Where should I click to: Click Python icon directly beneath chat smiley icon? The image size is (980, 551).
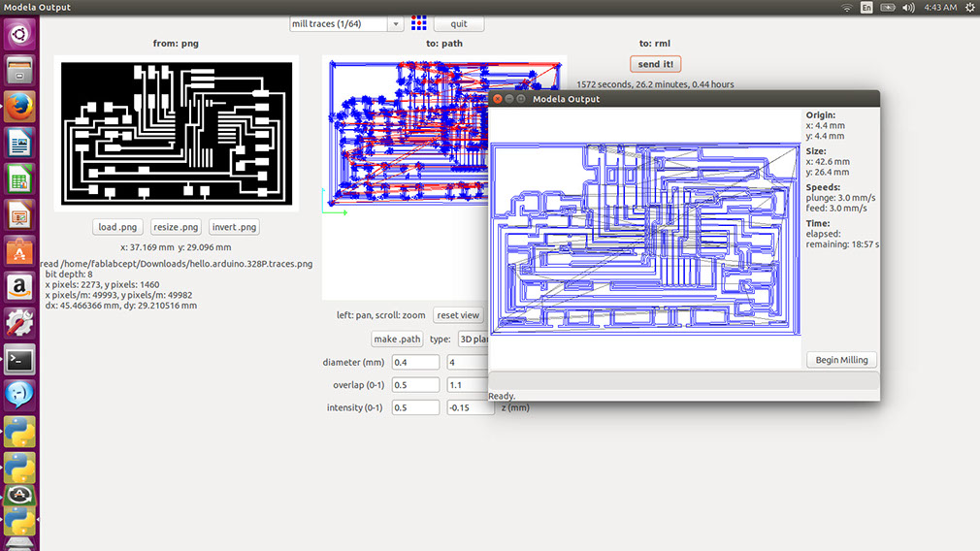19,432
